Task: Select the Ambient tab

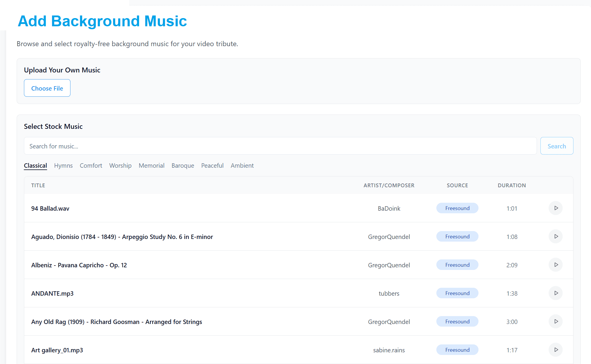Action: pos(242,166)
